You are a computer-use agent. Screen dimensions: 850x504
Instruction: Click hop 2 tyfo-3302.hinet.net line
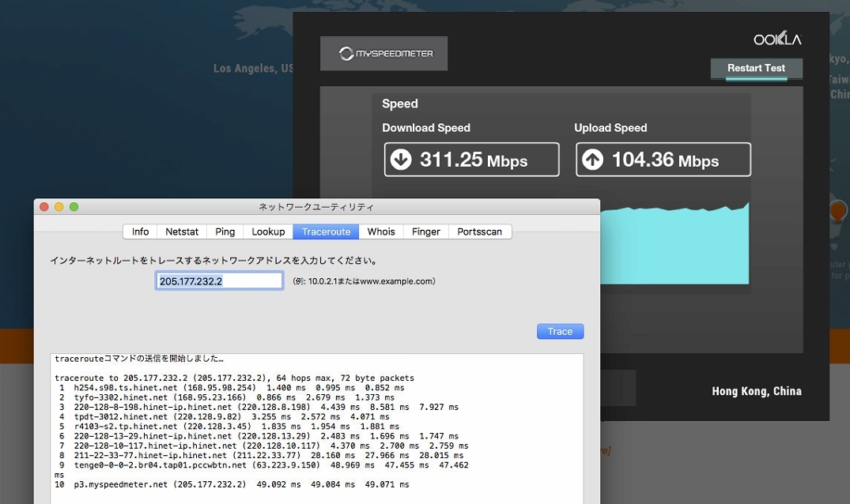[227, 397]
